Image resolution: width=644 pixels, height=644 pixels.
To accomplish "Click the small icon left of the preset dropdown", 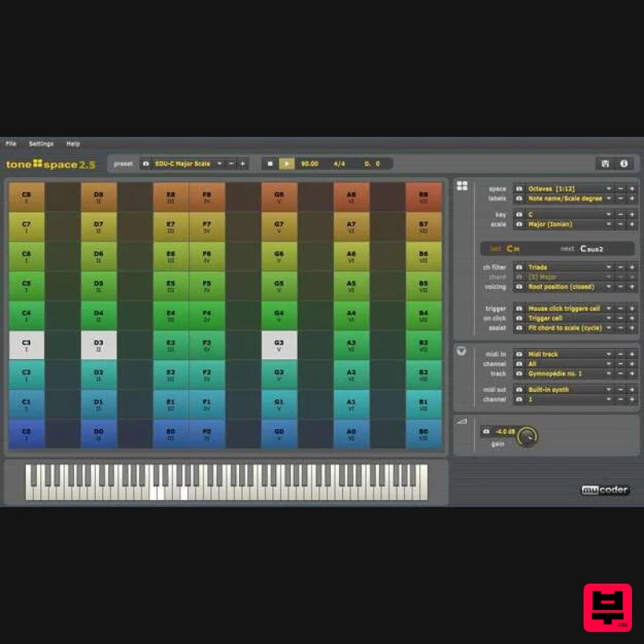I will point(146,163).
